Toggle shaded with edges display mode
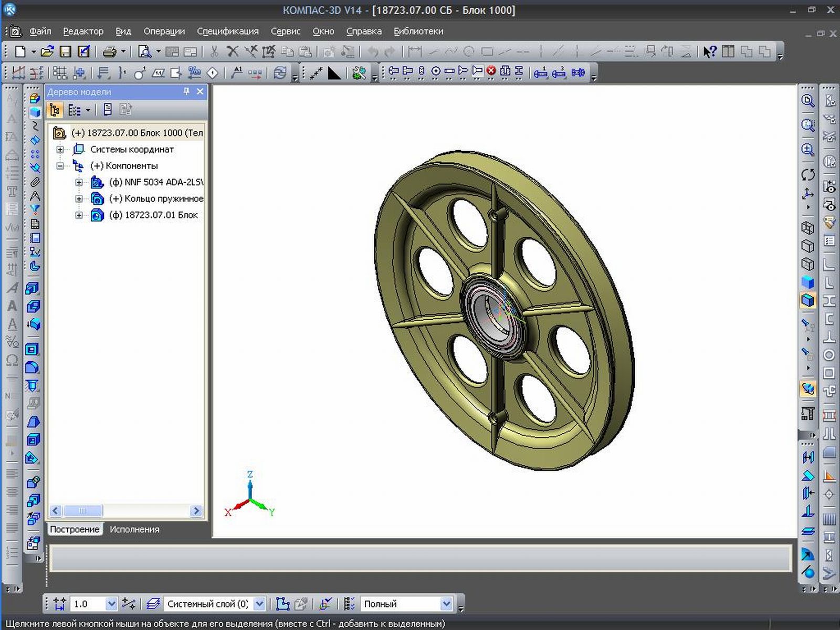Image resolution: width=840 pixels, height=630 pixels. point(808,300)
